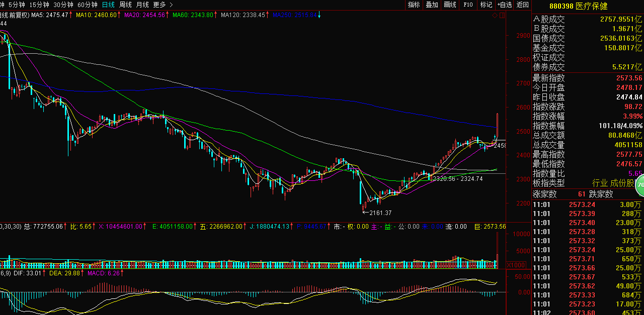Image resolution: width=644 pixels, height=315 pixels.
Task: Click the red panel-split icon beside the diamond
Action: [x=501, y=16]
